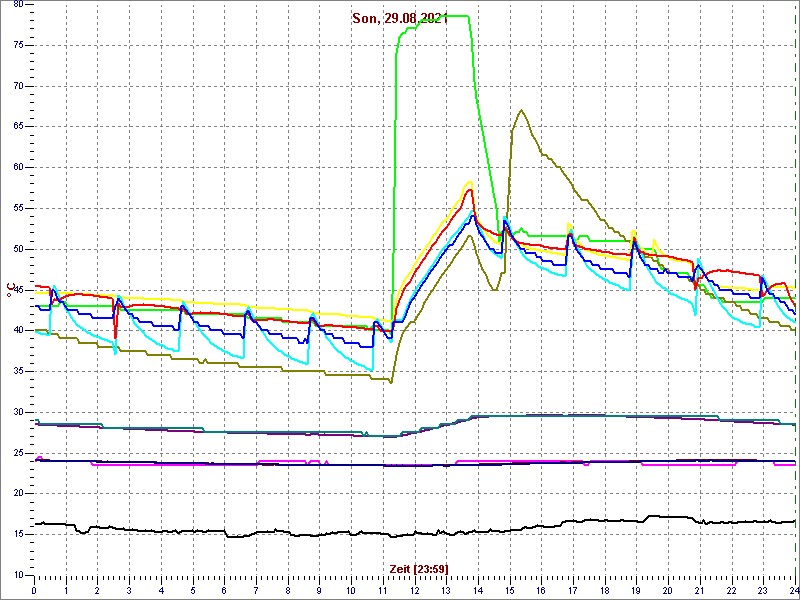Screen dimensions: 800x600
Task: Click hour 24 on the time axis
Action: pos(794,591)
